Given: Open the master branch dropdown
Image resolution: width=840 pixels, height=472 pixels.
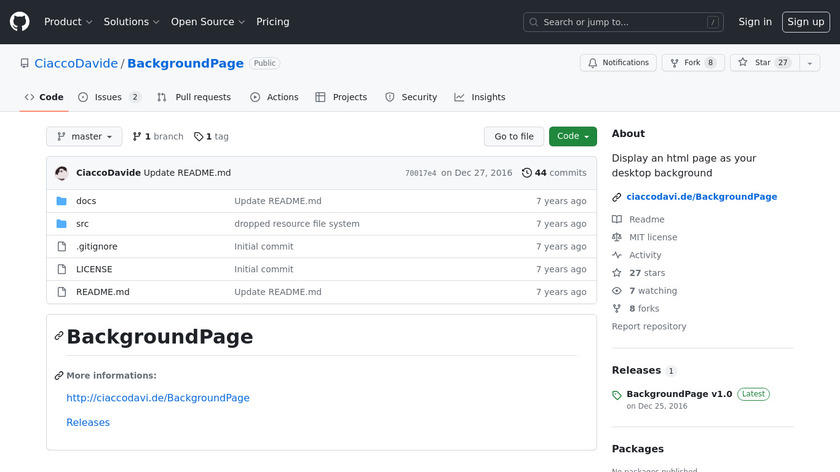Looking at the screenshot, I should tap(84, 137).
